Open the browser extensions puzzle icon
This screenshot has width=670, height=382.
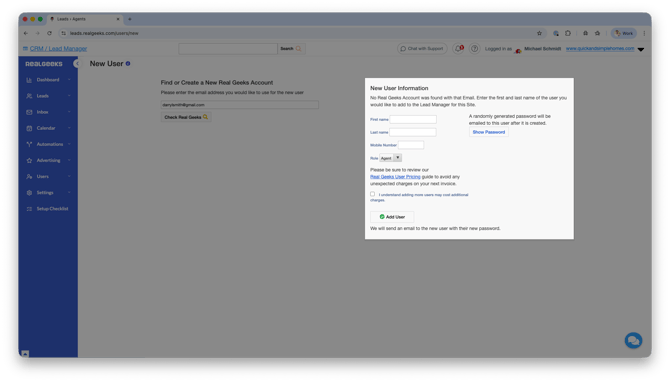pos(568,33)
